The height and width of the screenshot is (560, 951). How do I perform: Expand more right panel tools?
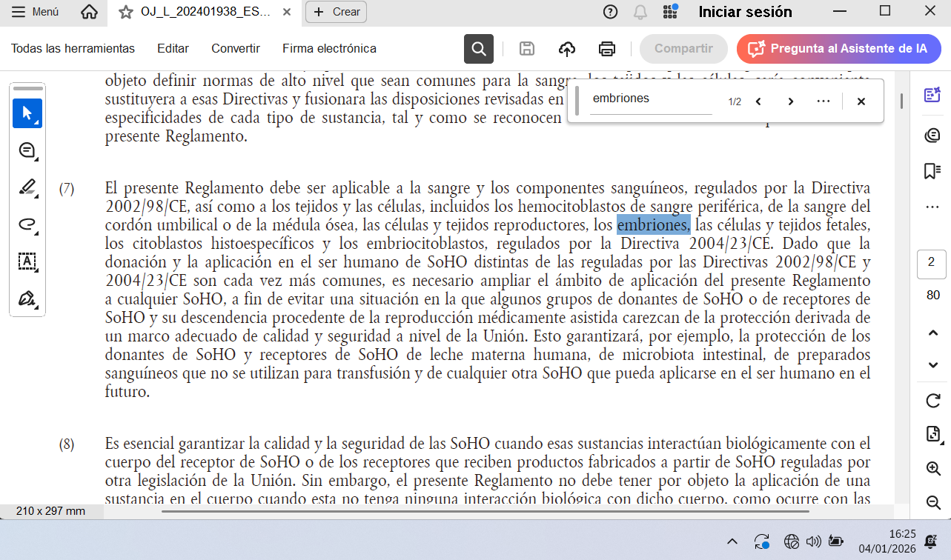932,207
